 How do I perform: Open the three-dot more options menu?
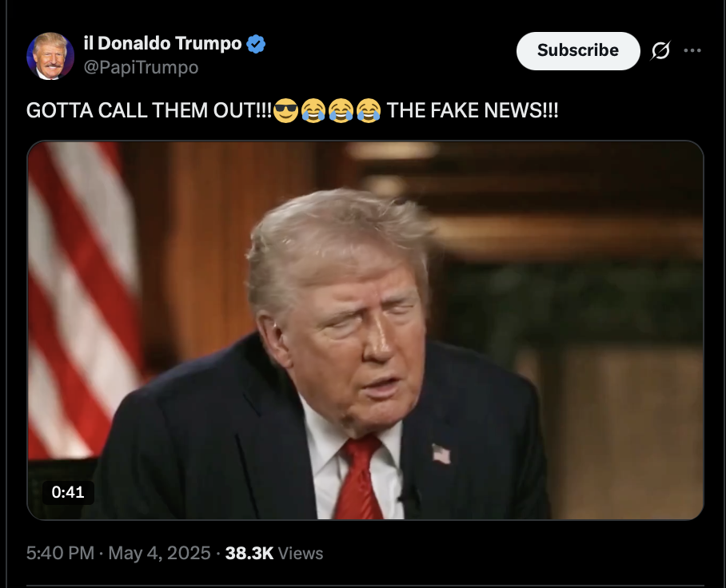692,50
